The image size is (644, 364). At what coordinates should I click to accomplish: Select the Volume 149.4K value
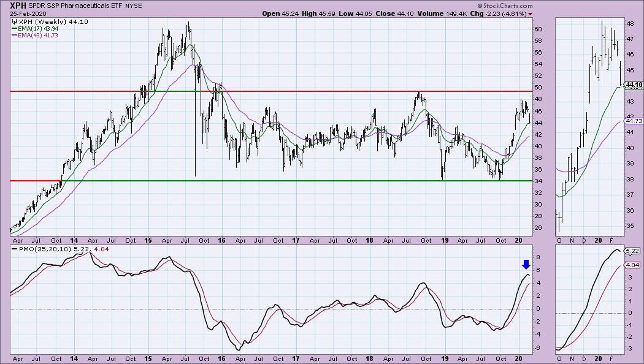[442, 13]
